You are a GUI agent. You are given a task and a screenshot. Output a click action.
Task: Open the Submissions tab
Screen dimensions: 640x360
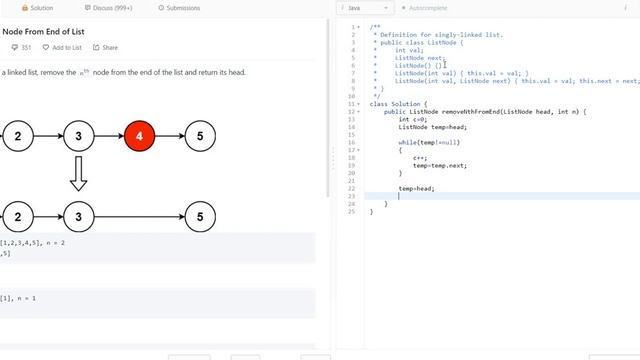(179, 8)
